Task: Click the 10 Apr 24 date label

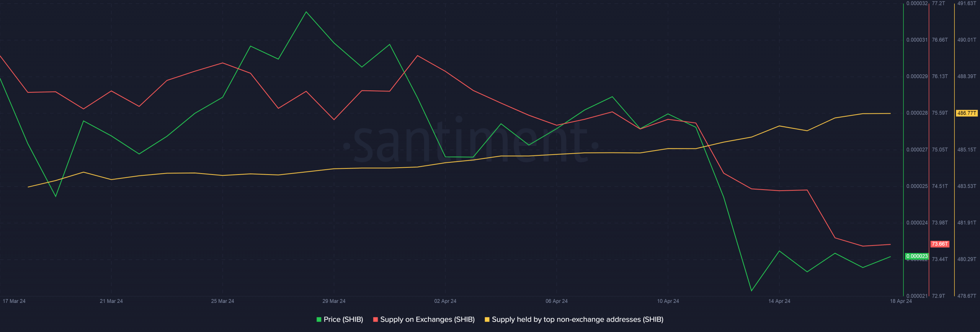Action: click(x=668, y=301)
